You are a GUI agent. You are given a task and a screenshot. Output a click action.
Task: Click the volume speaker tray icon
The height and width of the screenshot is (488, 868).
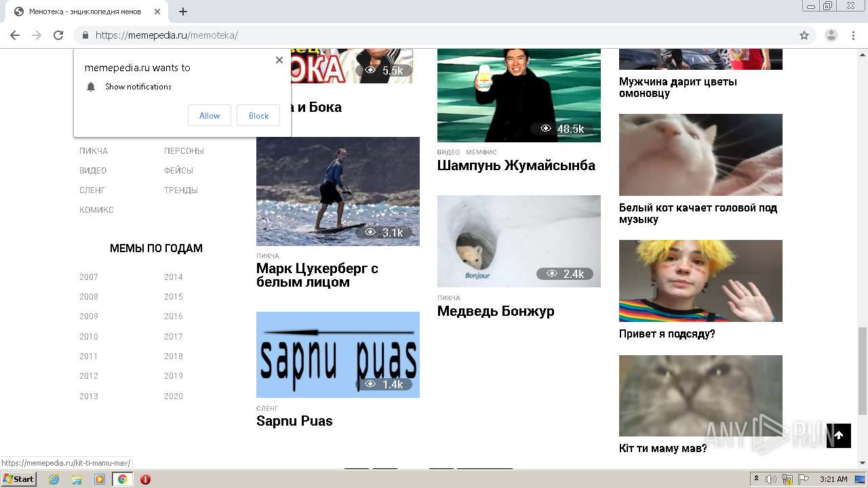(x=771, y=479)
